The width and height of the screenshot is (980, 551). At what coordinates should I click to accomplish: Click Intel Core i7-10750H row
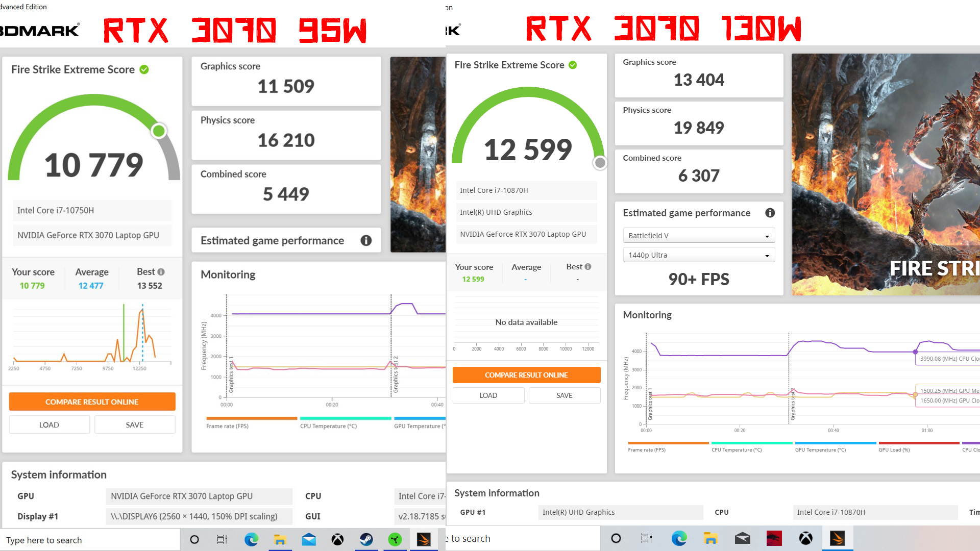[92, 210]
